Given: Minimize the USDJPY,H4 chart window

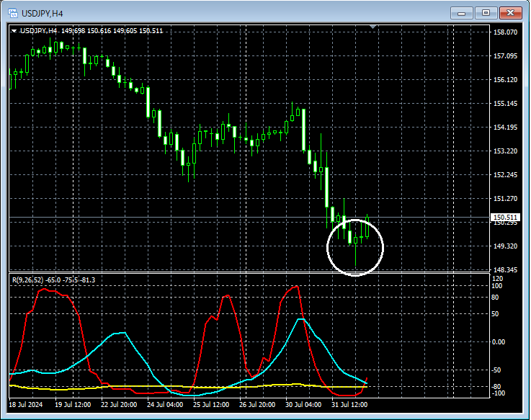Looking at the screenshot, I should click(461, 13).
